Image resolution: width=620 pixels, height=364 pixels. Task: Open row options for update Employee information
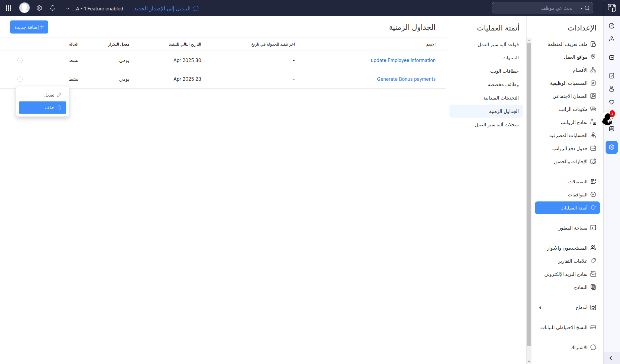click(20, 60)
